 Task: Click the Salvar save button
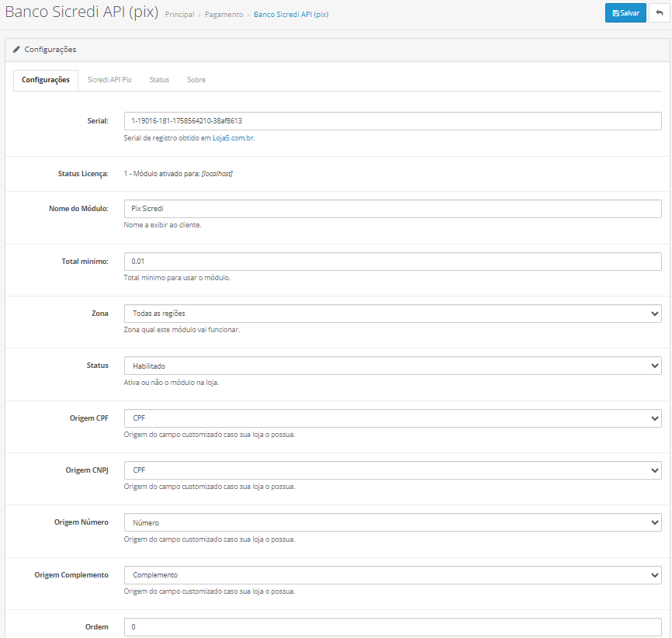625,13
